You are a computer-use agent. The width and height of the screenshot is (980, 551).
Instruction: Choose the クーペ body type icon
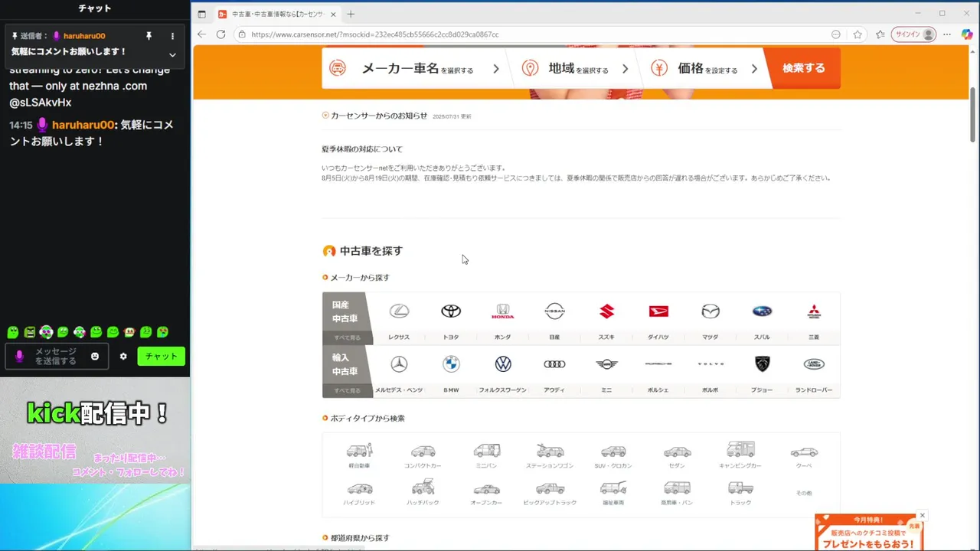[804, 452]
